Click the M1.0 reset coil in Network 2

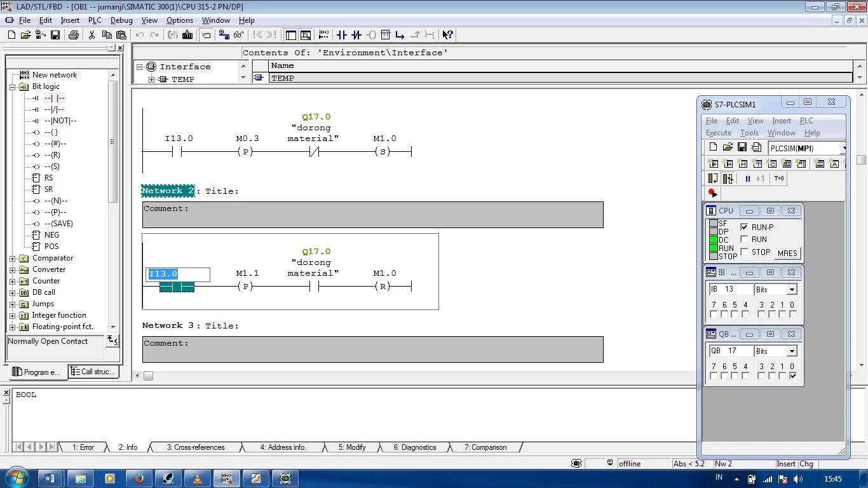[x=383, y=287]
